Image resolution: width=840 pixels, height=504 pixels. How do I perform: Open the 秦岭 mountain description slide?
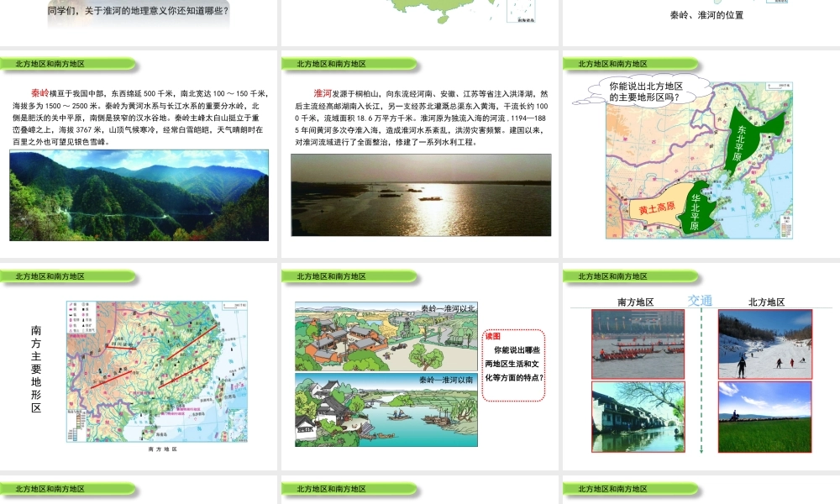[x=139, y=155]
